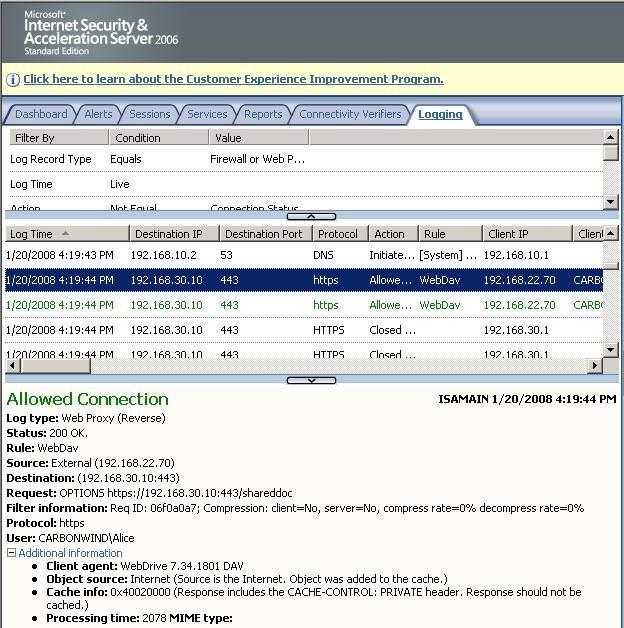Click the Destination IP column header

(175, 234)
